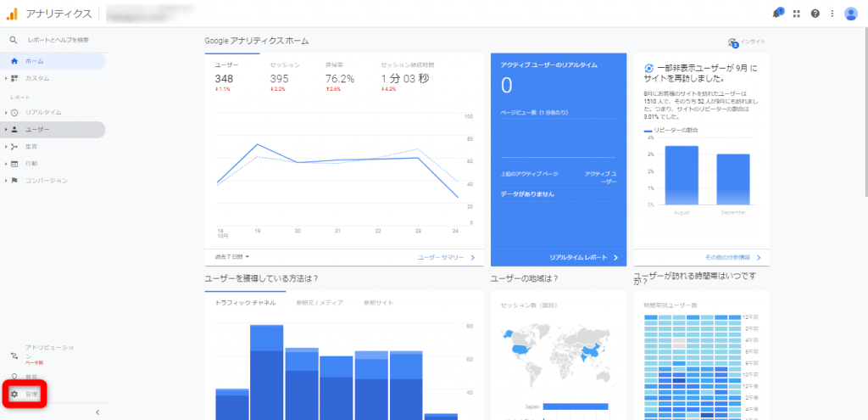
Task: Click the insight card icon beside 一部非表示ユーザー
Action: click(x=649, y=69)
